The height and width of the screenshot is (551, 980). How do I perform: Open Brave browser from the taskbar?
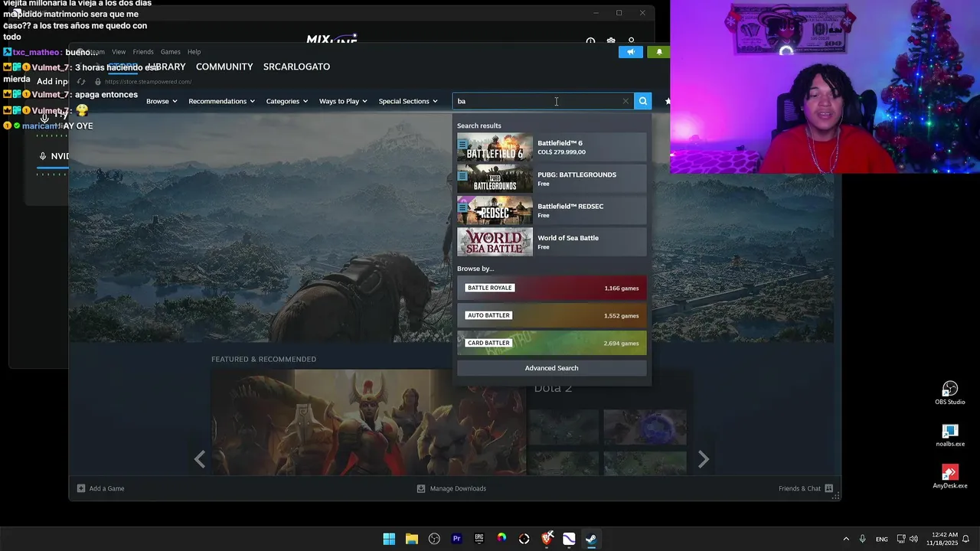(547, 539)
